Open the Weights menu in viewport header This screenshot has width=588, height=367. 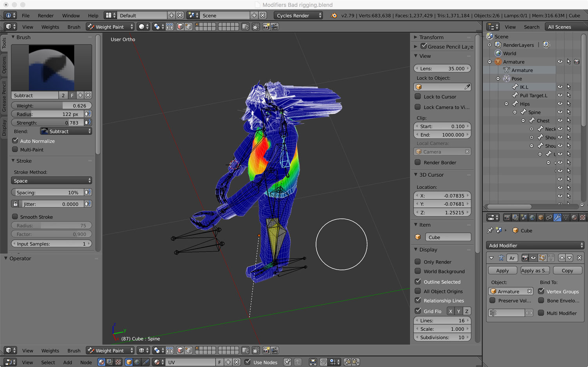pyautogui.click(x=50, y=27)
